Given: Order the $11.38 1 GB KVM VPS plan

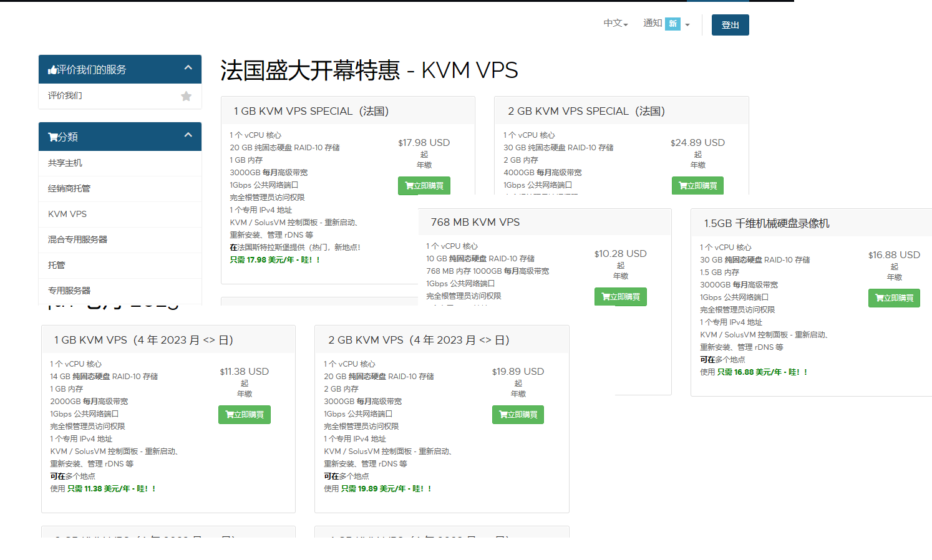Looking at the screenshot, I should [244, 415].
